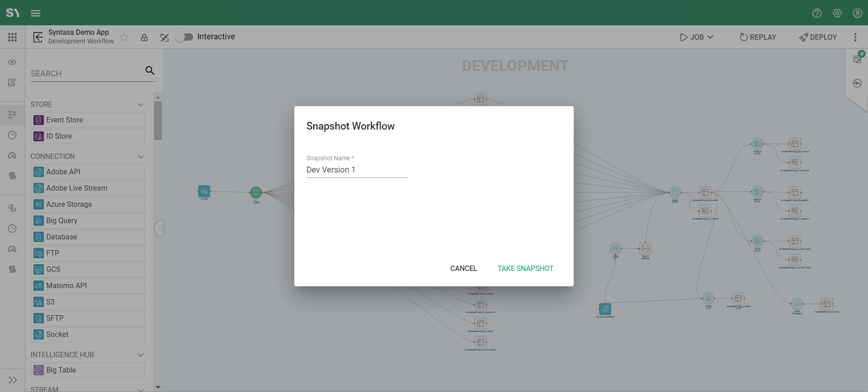
Task: Open the three-dot more options menu
Action: tap(855, 37)
